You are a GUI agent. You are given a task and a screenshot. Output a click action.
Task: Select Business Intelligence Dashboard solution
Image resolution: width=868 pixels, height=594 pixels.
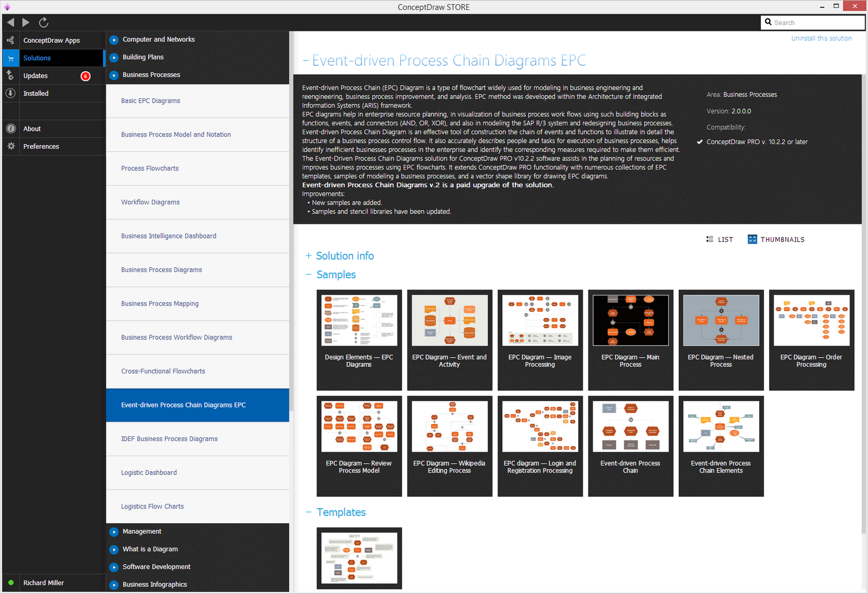pos(197,236)
